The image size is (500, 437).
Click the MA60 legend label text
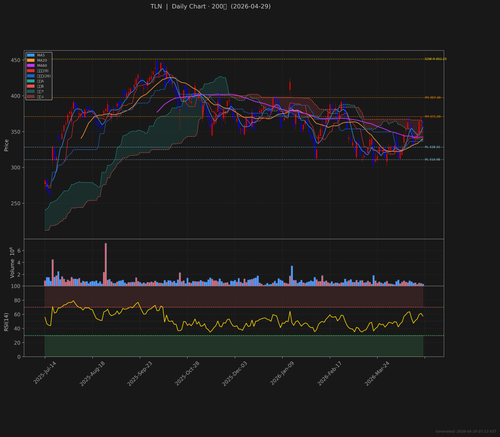[x=42, y=65]
